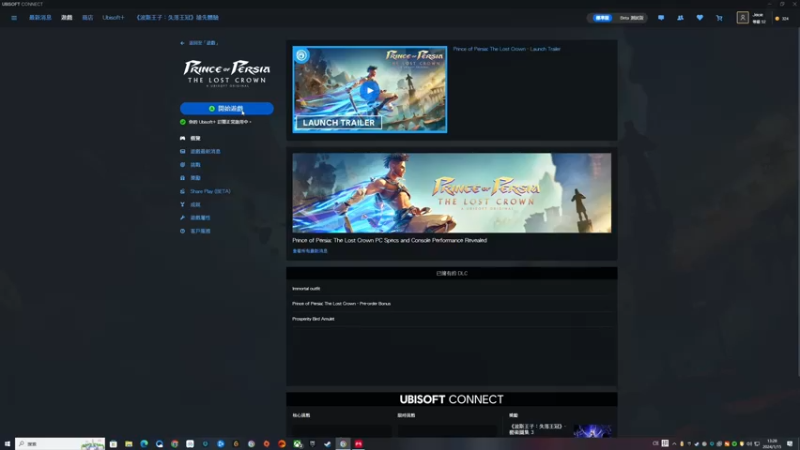The image size is (800, 450).
Task: Open the wrench game properties sidebar icon
Action: tap(182, 218)
